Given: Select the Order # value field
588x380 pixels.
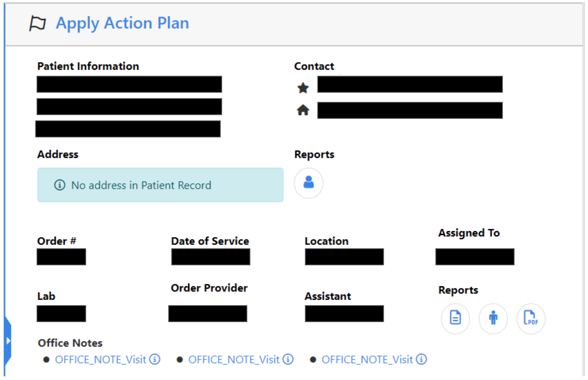Looking at the screenshot, I should (x=61, y=256).
